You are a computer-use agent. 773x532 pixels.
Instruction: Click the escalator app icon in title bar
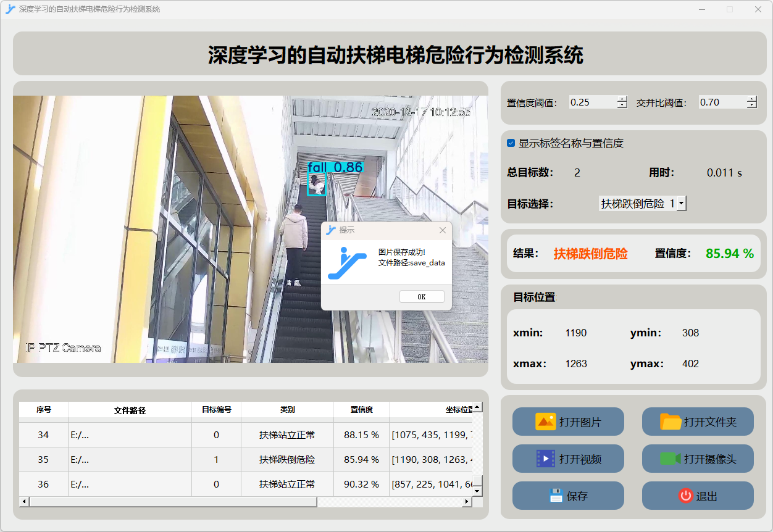tap(10, 9)
